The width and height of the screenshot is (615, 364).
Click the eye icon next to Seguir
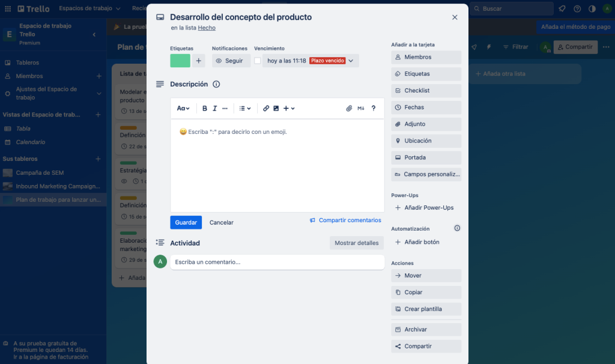219,60
